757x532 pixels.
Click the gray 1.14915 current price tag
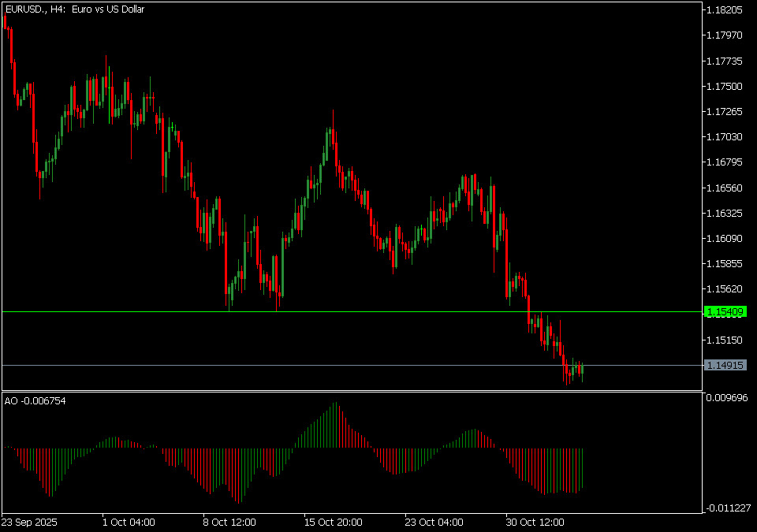click(724, 366)
